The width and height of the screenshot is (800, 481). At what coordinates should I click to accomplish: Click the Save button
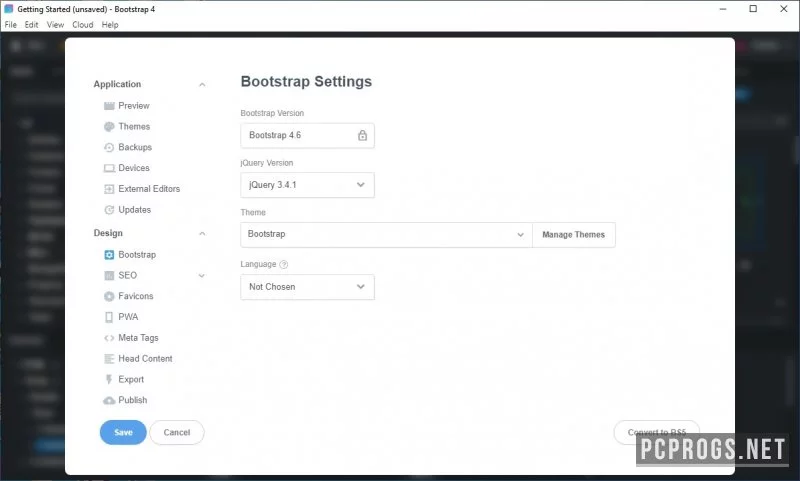tap(123, 432)
